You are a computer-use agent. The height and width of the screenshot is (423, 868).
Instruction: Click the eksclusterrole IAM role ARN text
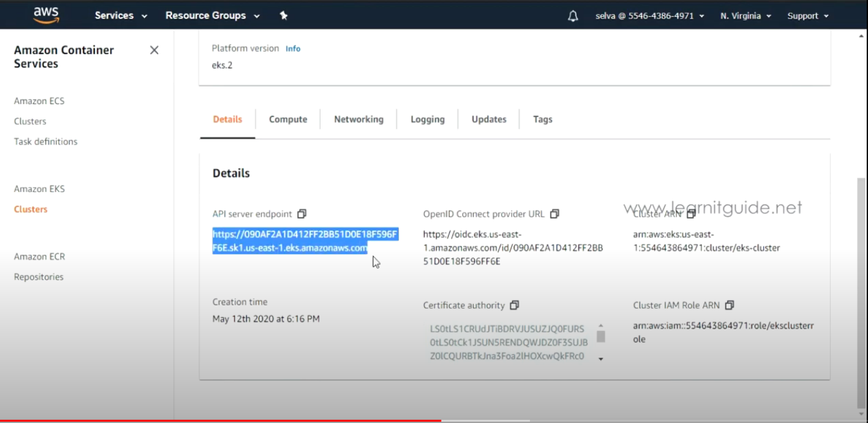pos(723,332)
